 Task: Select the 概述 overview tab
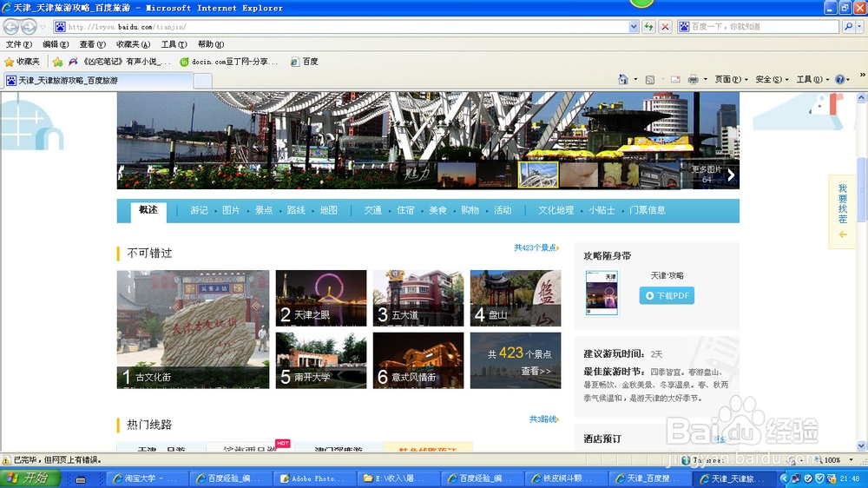(148, 210)
